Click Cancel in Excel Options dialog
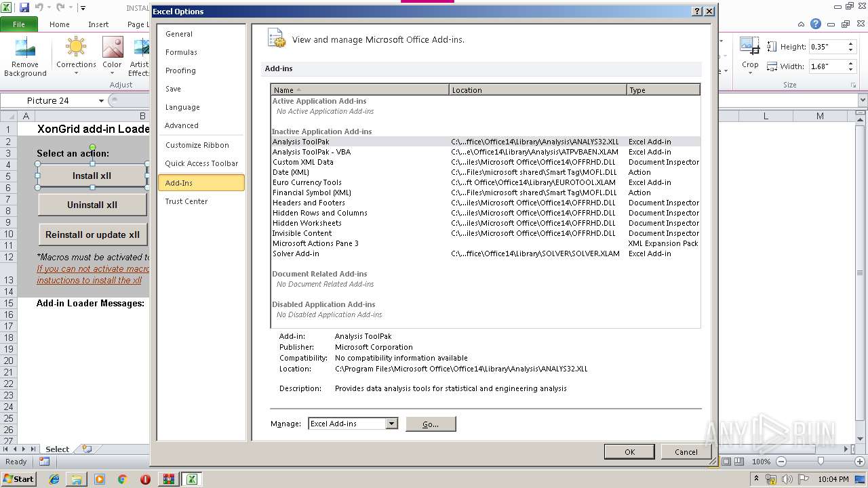The image size is (868, 488). pos(686,451)
